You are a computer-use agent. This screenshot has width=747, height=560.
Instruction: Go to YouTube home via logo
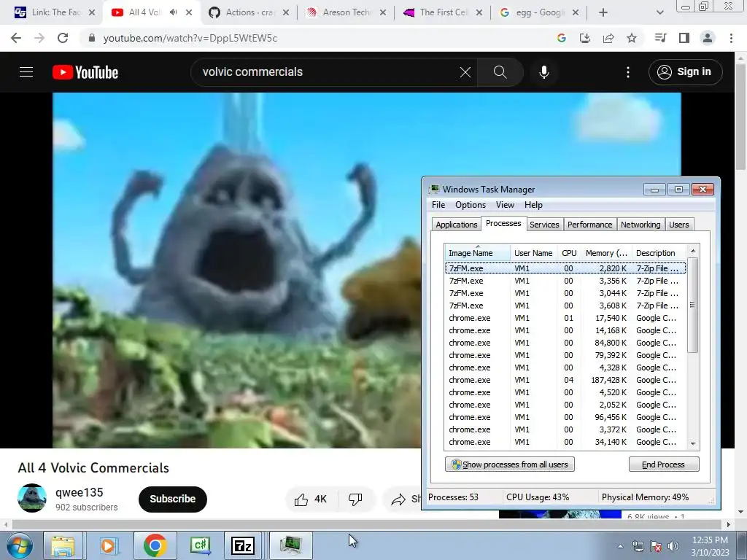(85, 72)
